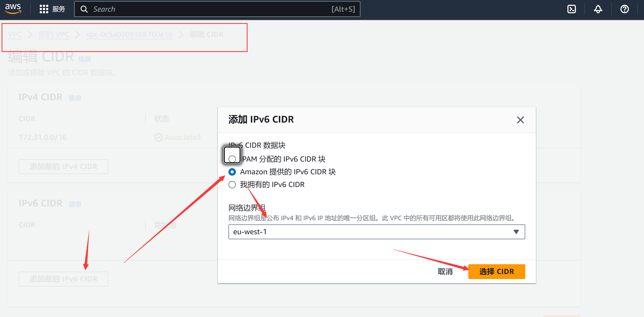This screenshot has width=644, height=317.
Task: Open VPC breadcrumb link
Action: (15, 34)
